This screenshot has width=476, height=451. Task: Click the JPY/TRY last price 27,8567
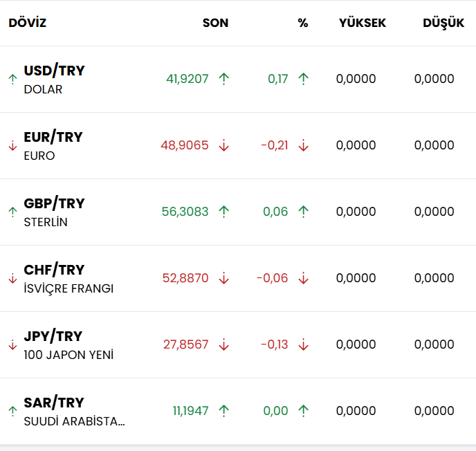(185, 344)
